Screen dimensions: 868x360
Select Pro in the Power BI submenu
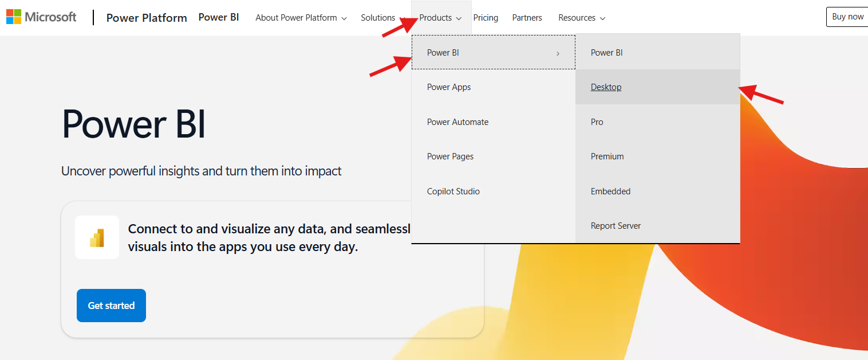[x=657, y=122]
